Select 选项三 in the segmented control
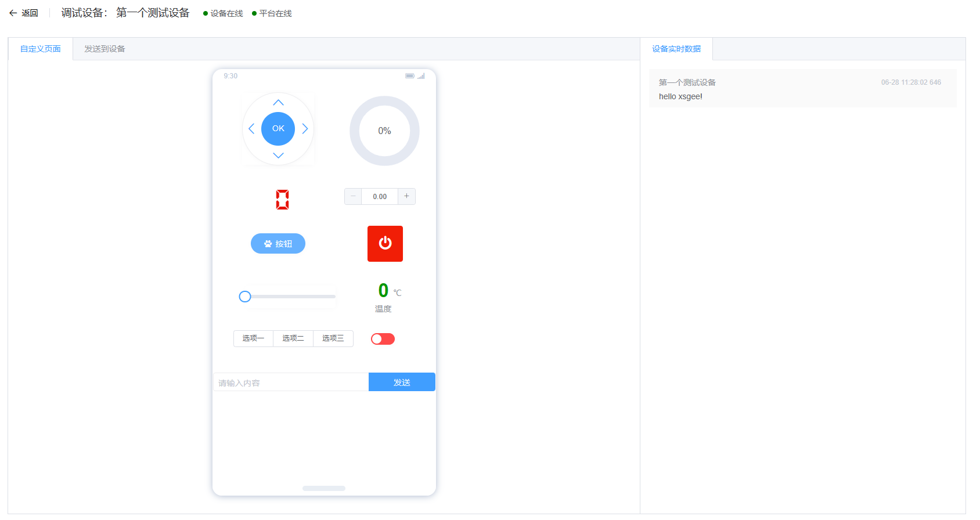This screenshot has height=520, width=980. click(x=333, y=338)
